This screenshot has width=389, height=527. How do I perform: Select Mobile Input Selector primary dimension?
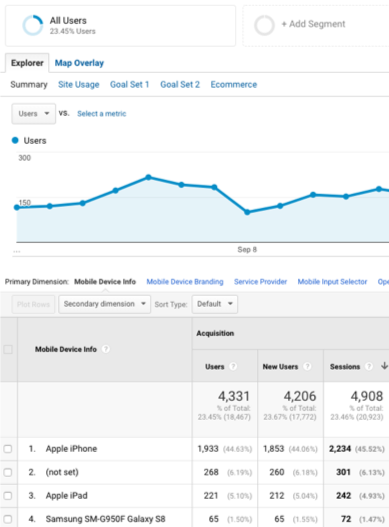(x=332, y=282)
